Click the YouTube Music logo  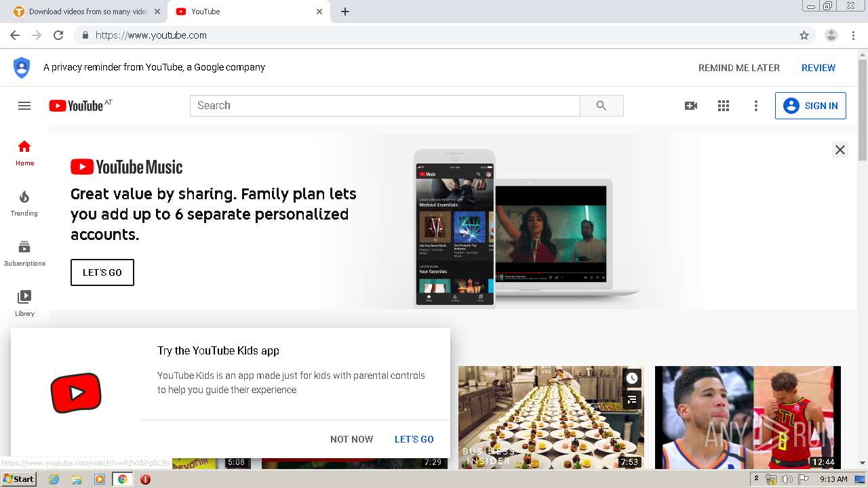tap(127, 167)
